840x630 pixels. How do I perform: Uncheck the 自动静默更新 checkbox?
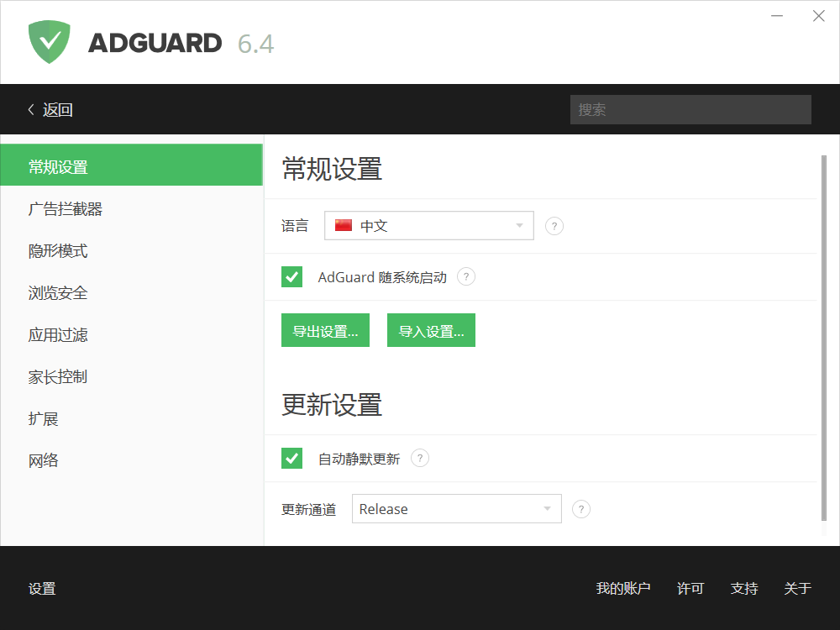click(292, 458)
